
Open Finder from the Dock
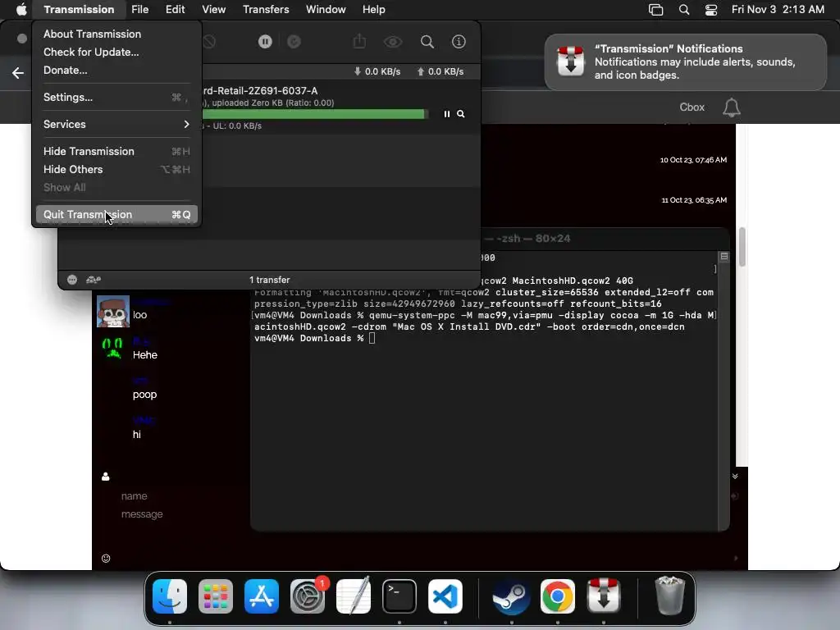169,596
